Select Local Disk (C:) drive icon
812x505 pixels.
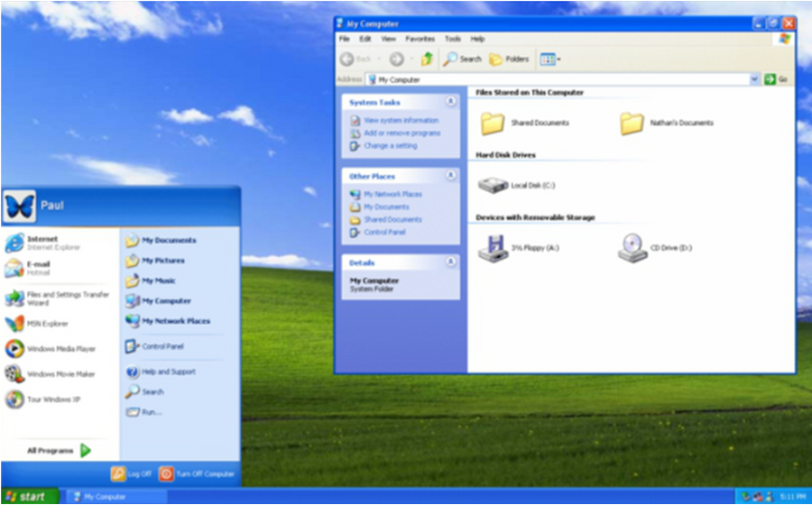point(493,185)
